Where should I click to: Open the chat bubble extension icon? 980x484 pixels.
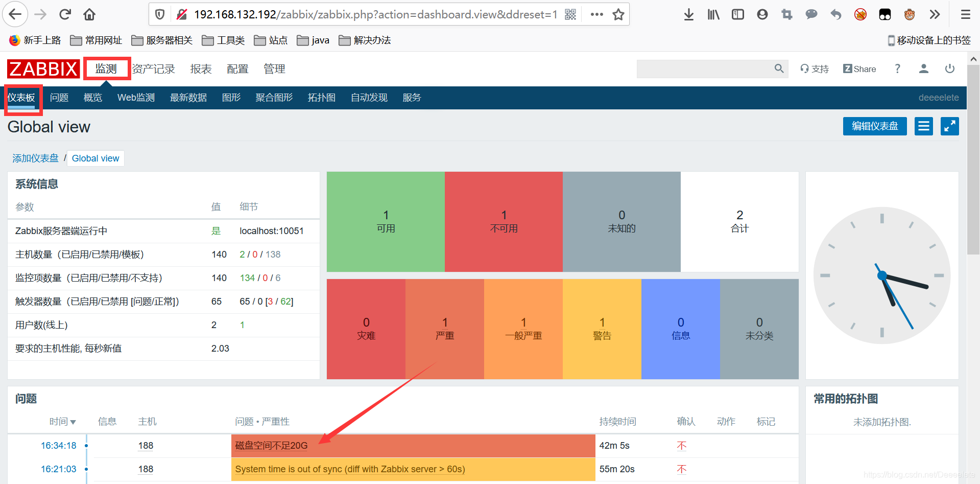[811, 14]
